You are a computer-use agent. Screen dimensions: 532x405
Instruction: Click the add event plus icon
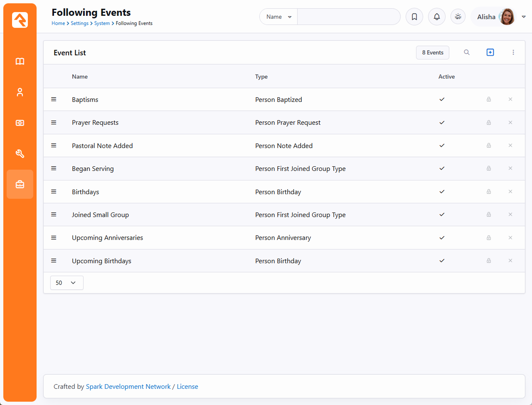pyautogui.click(x=490, y=52)
